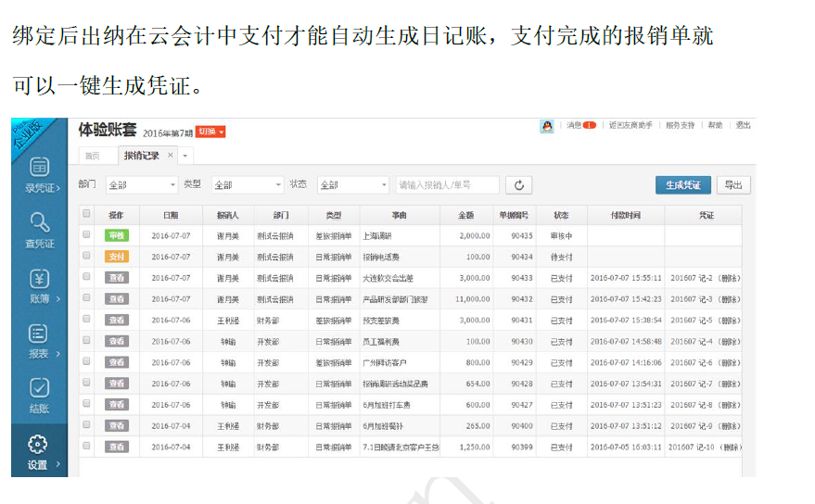Click the orange 支付 button for bill 90434
The height and width of the screenshot is (504, 815).
(x=117, y=257)
